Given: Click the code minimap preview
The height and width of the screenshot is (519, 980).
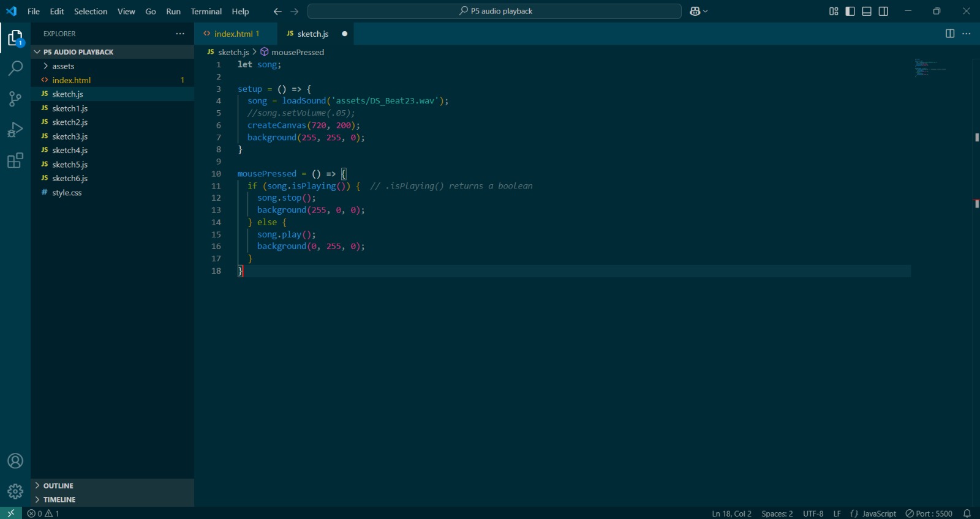Looking at the screenshot, I should click(x=931, y=67).
